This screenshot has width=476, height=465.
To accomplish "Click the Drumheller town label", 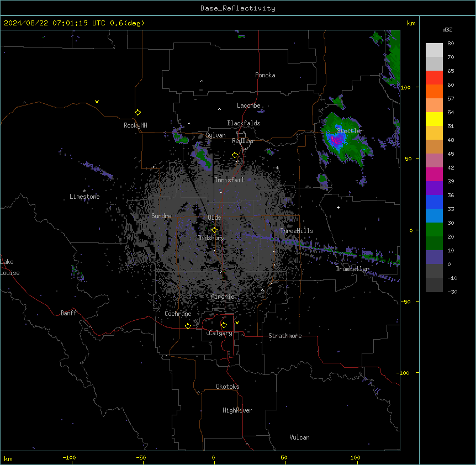I will pyautogui.click(x=352, y=269).
